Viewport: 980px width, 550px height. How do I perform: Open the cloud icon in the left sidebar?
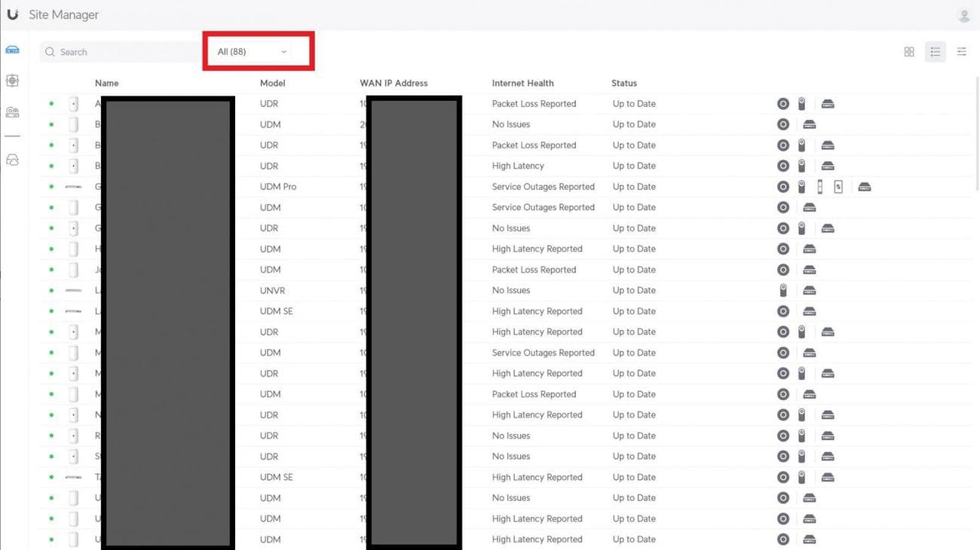(x=13, y=160)
